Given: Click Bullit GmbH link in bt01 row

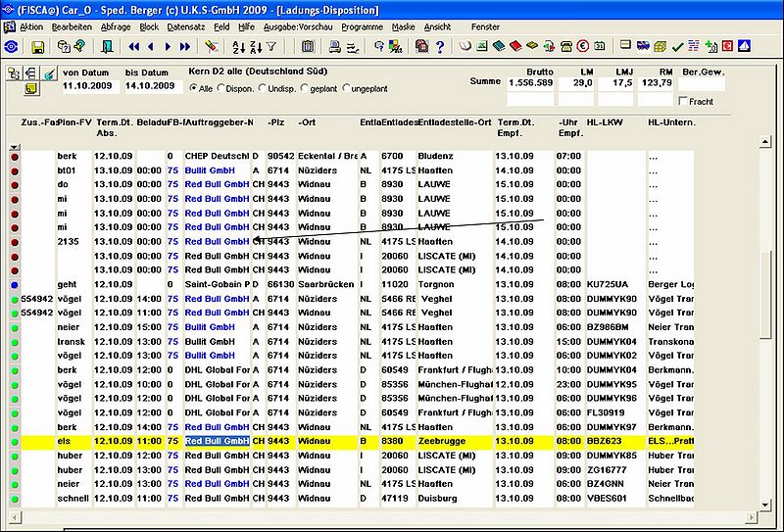Looking at the screenshot, I should (x=210, y=170).
